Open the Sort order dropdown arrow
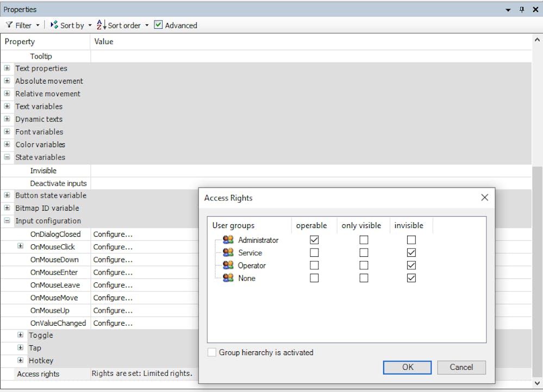The height and width of the screenshot is (392, 543). click(x=147, y=25)
